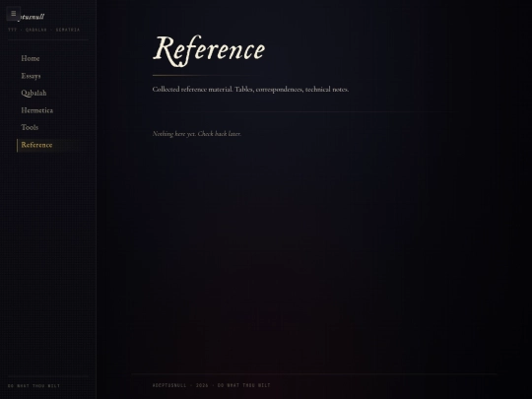This screenshot has width=532, height=399.
Task: Click the sidebar footer 'Do what thou wilt' text
Action: coord(33,386)
